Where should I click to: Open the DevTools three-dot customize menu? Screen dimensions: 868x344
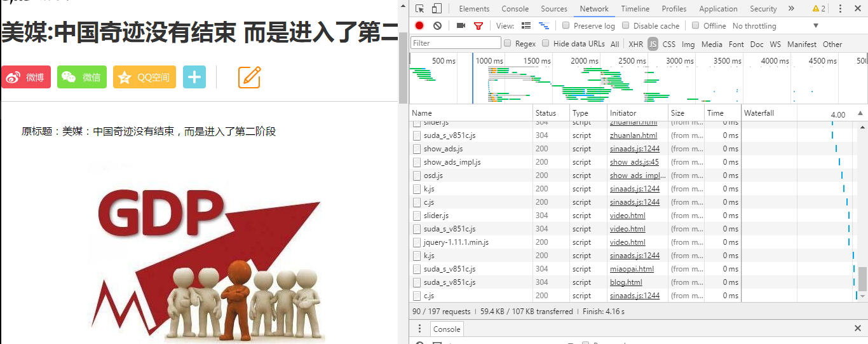[x=840, y=9]
